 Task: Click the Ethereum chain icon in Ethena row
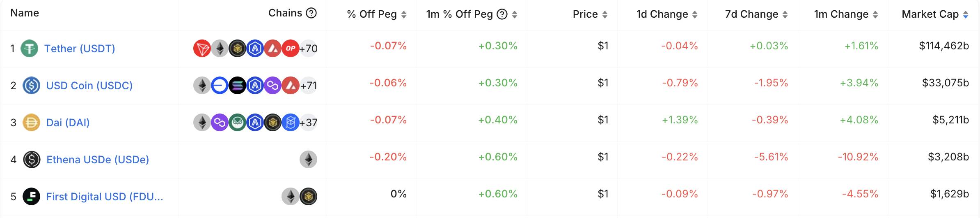308,160
